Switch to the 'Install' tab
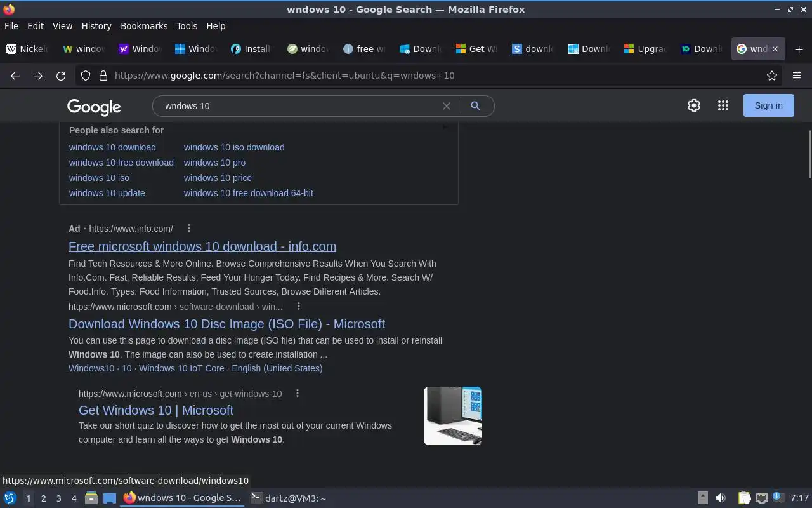The image size is (812, 508). [x=252, y=49]
